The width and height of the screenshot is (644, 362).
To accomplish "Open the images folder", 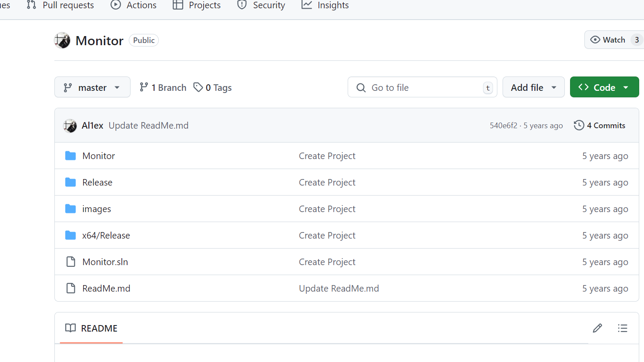I will point(97,209).
